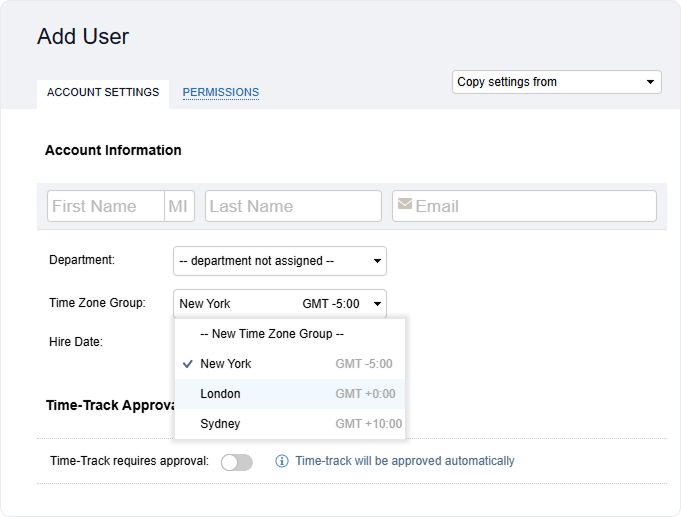
Task: Click the info icon beside the approval toggle
Action: (281, 461)
